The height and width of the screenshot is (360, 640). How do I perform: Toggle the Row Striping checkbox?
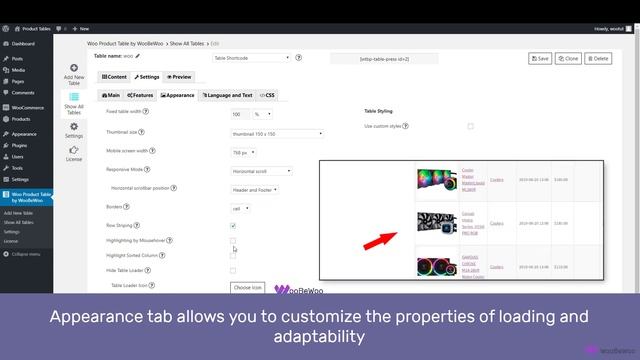point(233,226)
